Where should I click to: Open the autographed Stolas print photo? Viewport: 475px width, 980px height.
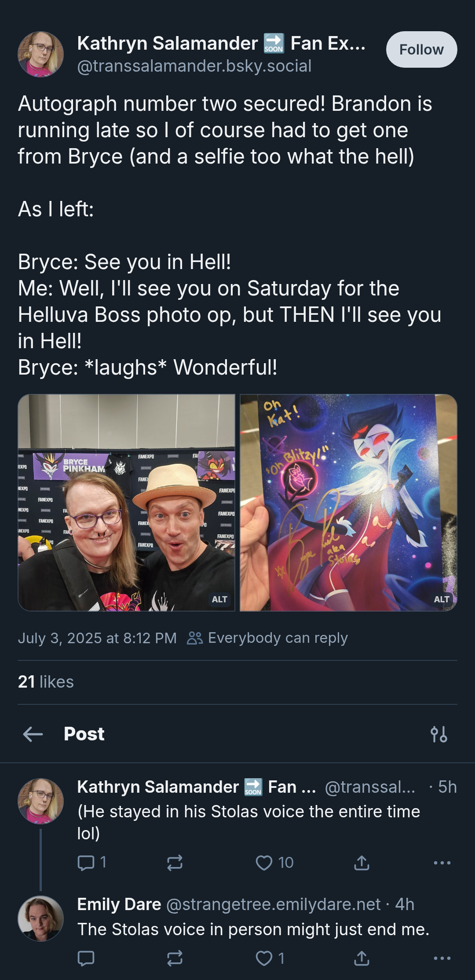348,503
